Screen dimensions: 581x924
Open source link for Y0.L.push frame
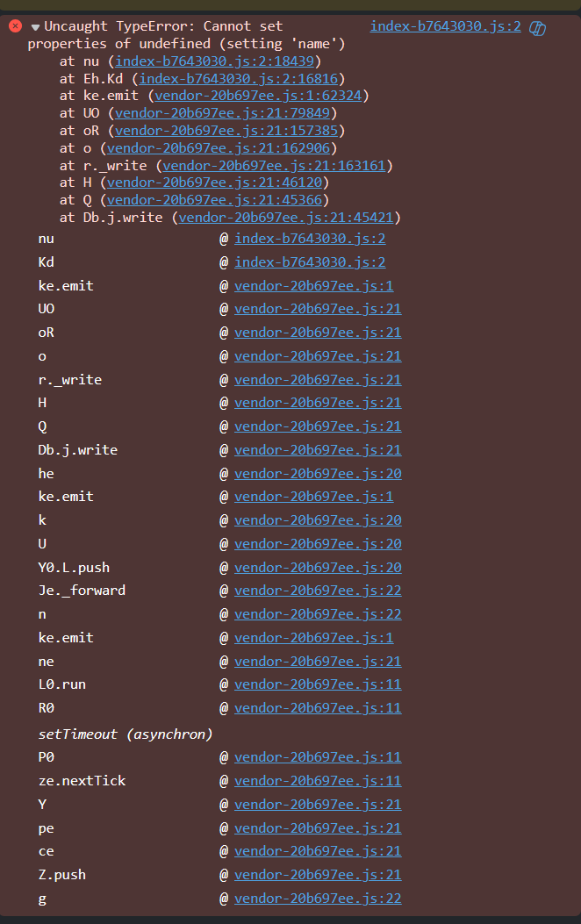[318, 568]
